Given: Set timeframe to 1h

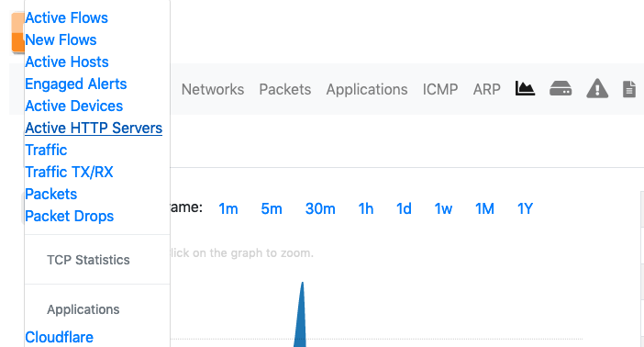Looking at the screenshot, I should click(366, 209).
